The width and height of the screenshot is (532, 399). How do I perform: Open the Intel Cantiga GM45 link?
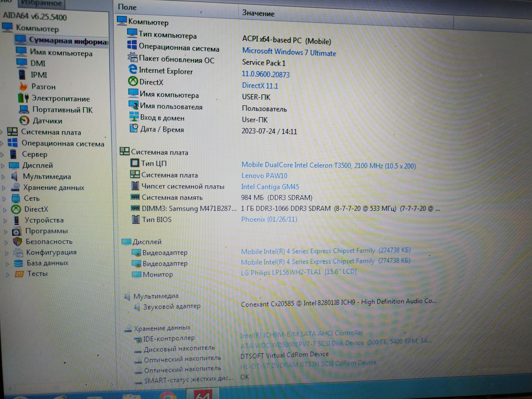(270, 187)
